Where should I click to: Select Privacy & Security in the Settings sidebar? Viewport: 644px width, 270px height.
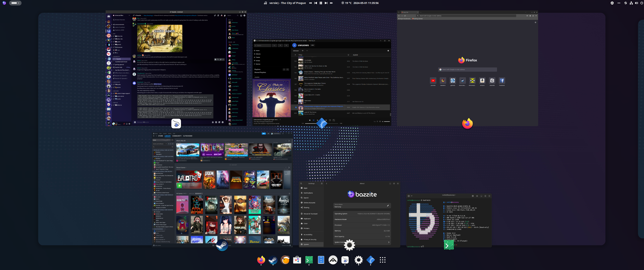tap(310, 239)
